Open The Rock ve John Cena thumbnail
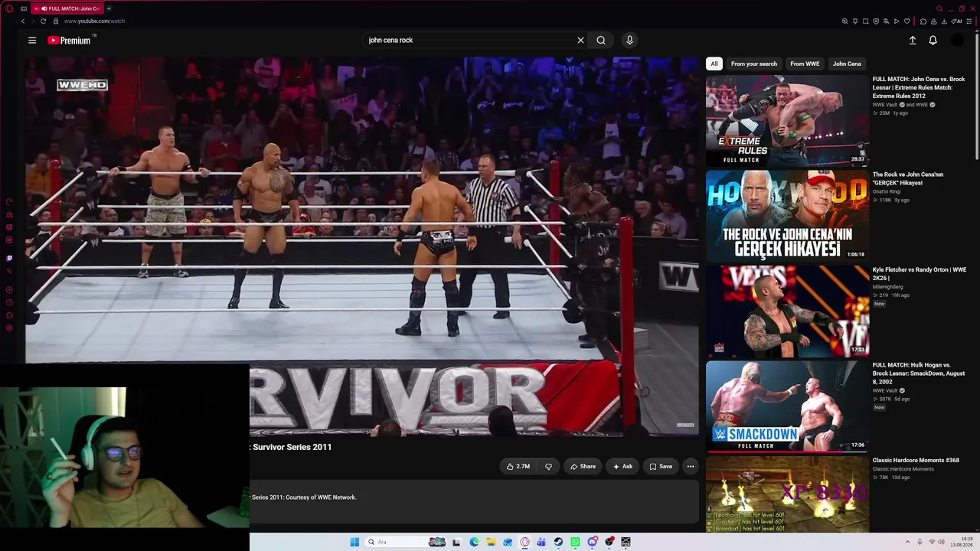 tap(787, 216)
